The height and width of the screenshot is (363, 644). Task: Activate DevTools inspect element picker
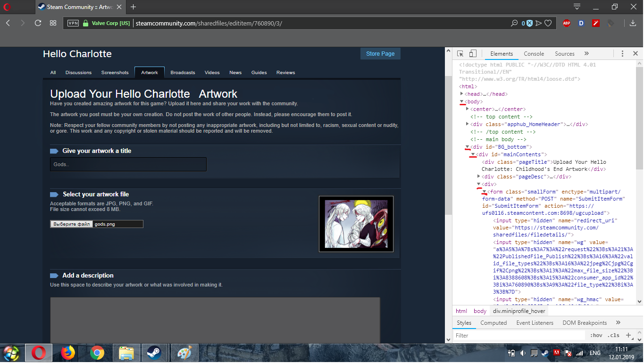[x=460, y=54]
